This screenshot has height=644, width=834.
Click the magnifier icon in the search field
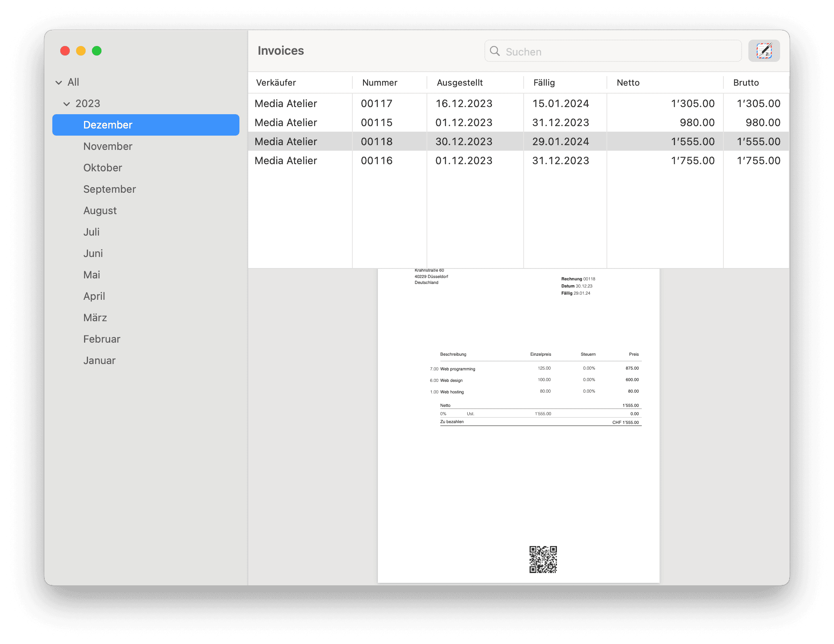(x=494, y=51)
